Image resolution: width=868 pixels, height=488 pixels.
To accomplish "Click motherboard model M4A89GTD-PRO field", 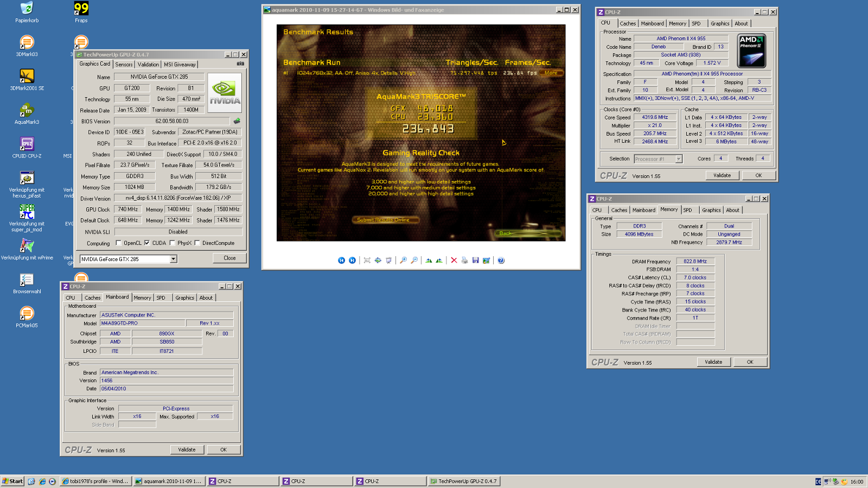I will (142, 324).
